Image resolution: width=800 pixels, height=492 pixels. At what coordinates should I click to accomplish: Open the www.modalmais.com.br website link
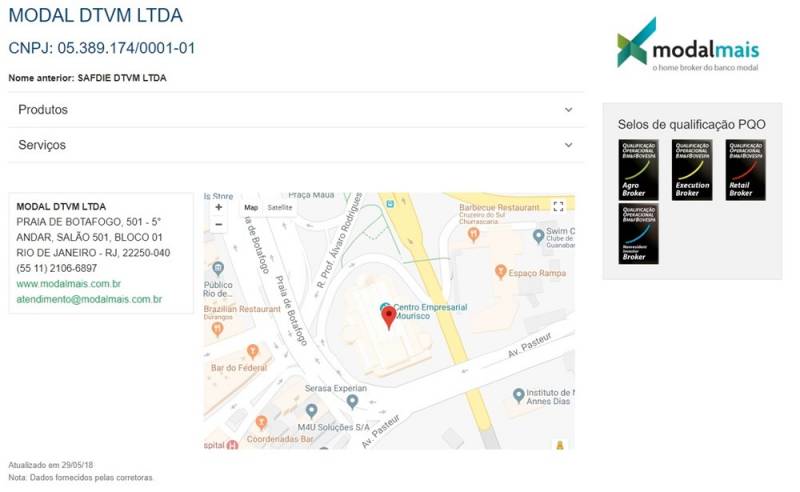point(68,284)
